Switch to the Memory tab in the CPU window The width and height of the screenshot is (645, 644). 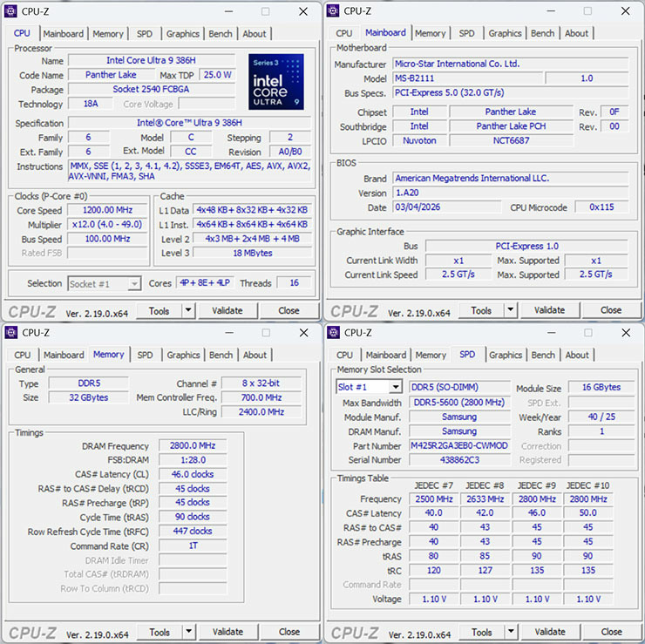click(108, 34)
